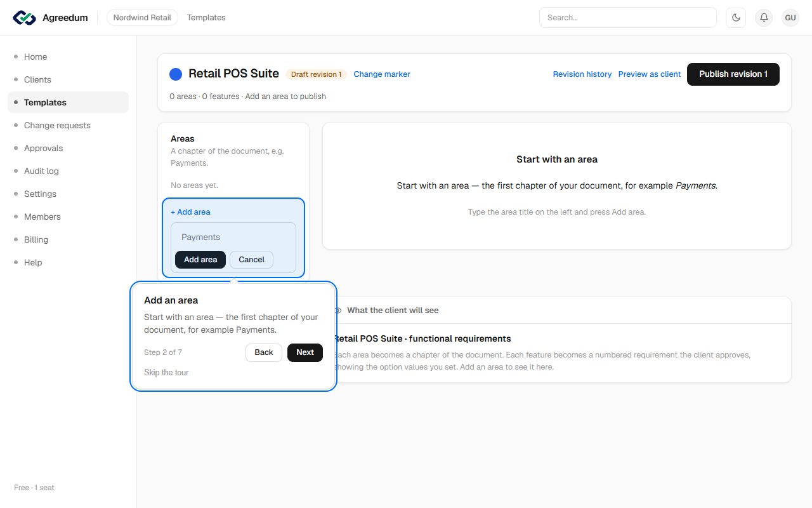Image resolution: width=812 pixels, height=508 pixels.
Task: Click the dark Add area button
Action: coord(200,260)
